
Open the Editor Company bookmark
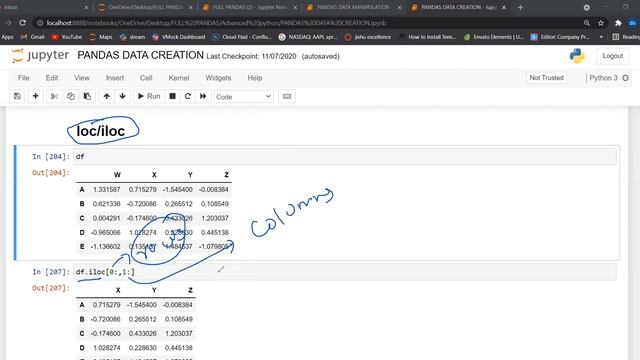point(560,37)
